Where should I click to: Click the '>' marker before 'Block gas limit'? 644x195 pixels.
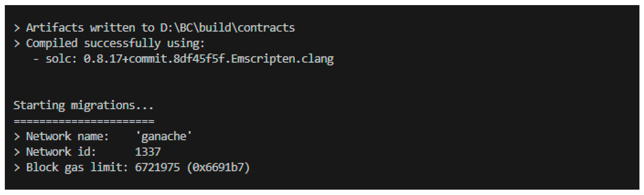pyautogui.click(x=17, y=168)
